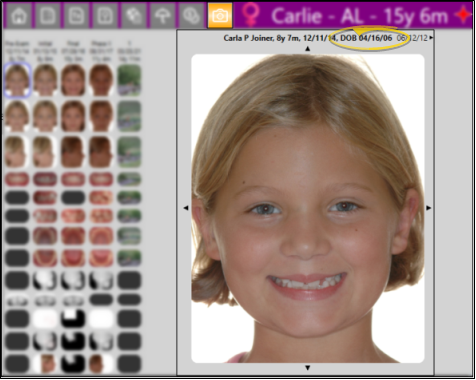Select Initial column ceph x-ray thumbnail
This screenshot has height=380, width=476.
tap(45, 280)
